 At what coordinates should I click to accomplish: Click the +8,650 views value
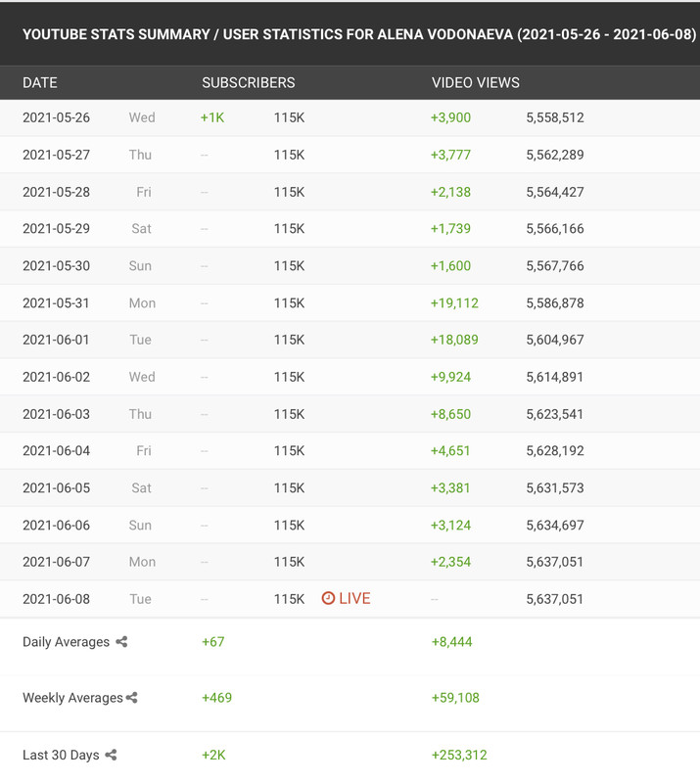click(x=450, y=414)
